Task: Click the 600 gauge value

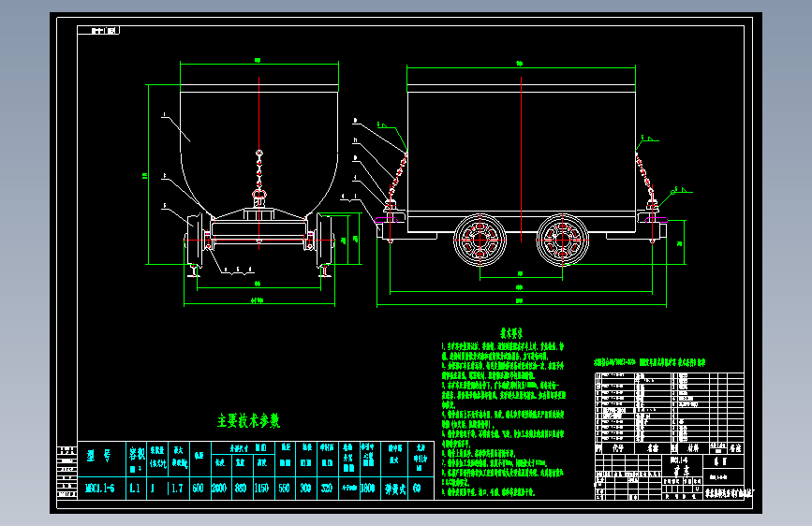Action: coord(198,489)
